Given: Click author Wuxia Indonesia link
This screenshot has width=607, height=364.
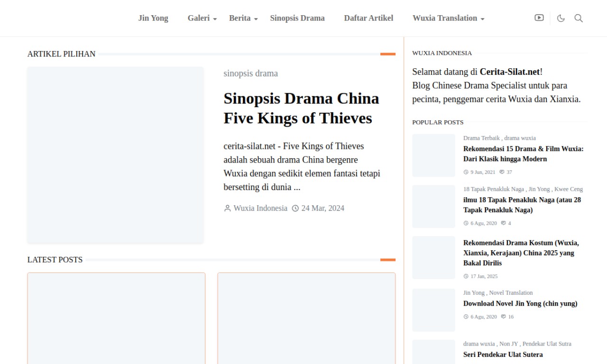Looking at the screenshot, I should pyautogui.click(x=260, y=208).
